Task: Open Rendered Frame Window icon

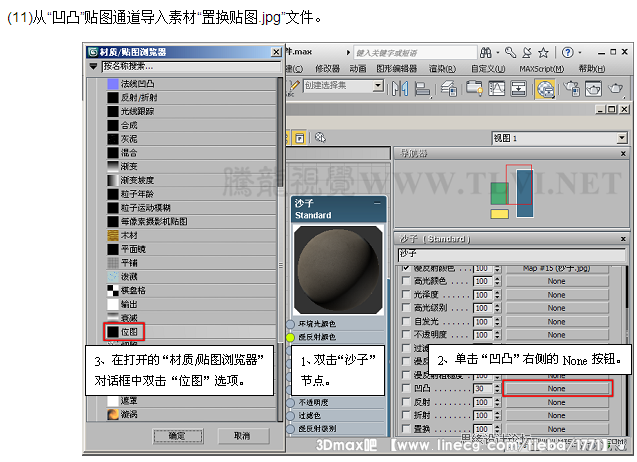Action: (593, 88)
